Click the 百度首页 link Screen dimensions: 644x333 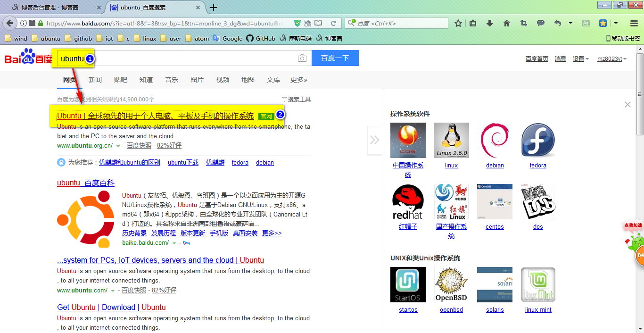click(537, 59)
